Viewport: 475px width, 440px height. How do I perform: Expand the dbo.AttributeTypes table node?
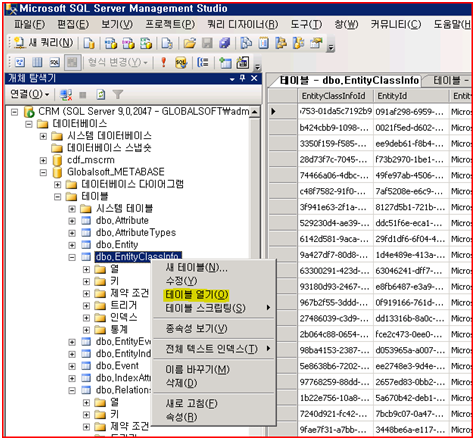pyautogui.click(x=72, y=233)
